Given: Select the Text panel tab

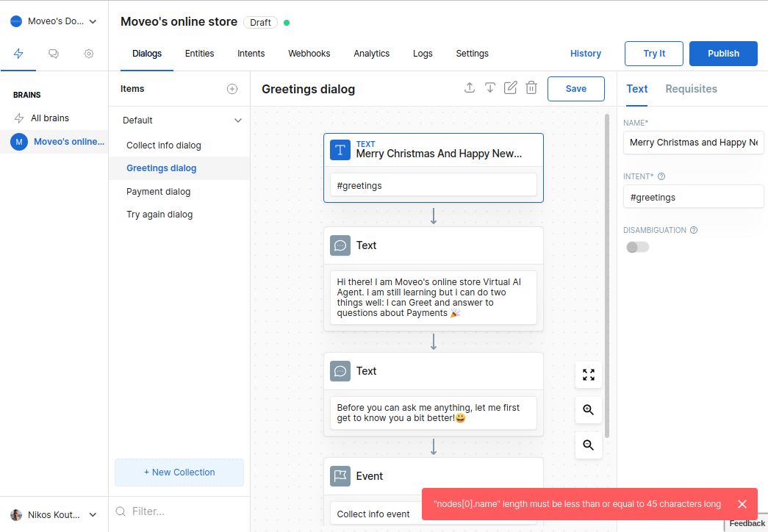Looking at the screenshot, I should [x=636, y=89].
